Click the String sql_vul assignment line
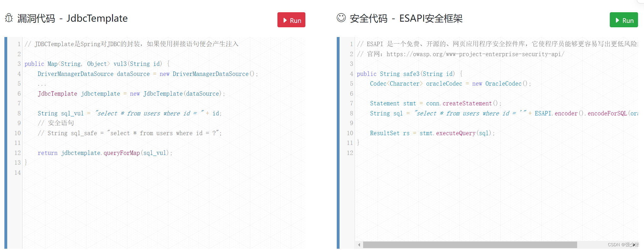The height and width of the screenshot is (250, 644). (130, 113)
